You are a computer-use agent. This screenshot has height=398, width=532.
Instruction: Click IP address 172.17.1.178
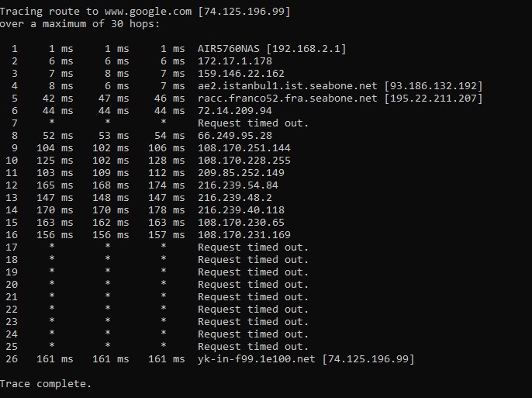point(235,61)
